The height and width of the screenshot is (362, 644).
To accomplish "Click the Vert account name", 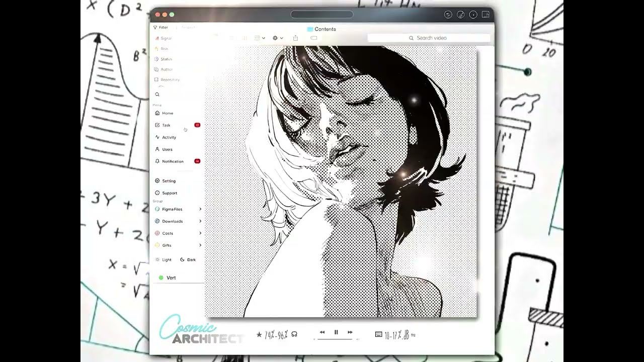I will pos(171,278).
